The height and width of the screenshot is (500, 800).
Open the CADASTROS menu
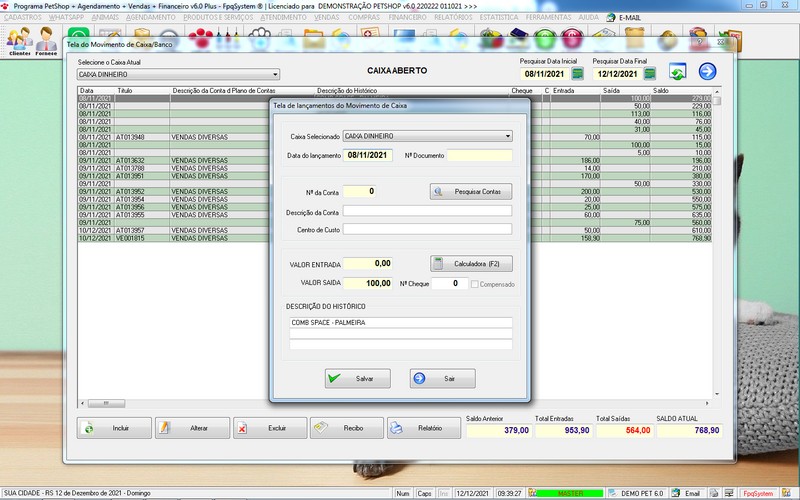(22, 17)
